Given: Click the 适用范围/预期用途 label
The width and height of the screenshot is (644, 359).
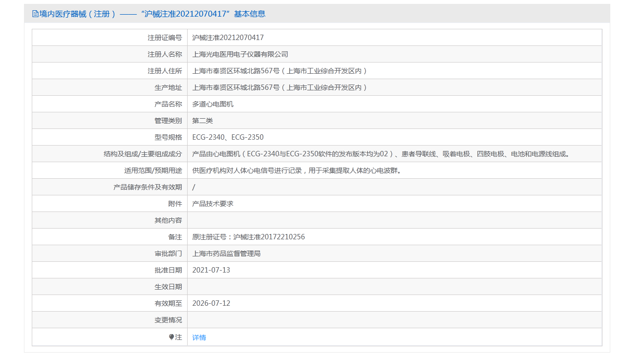Looking at the screenshot, I should pos(153,170).
